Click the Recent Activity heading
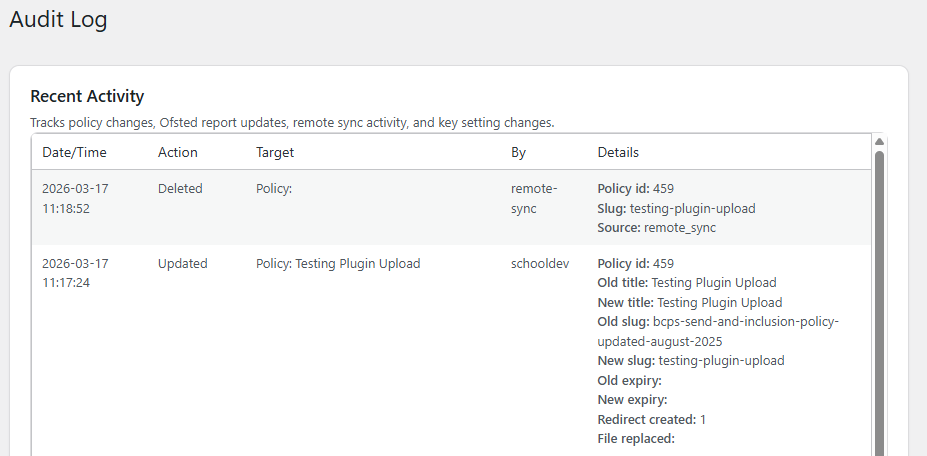927x456 pixels. point(87,96)
